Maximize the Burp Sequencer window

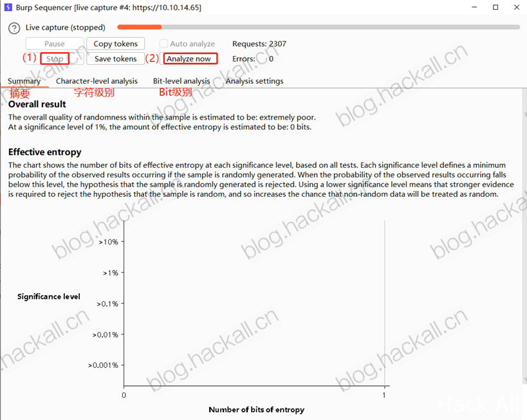point(495,7)
